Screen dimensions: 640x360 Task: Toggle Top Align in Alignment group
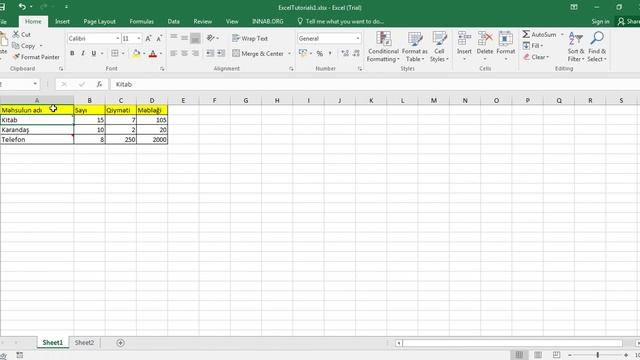pos(173,38)
